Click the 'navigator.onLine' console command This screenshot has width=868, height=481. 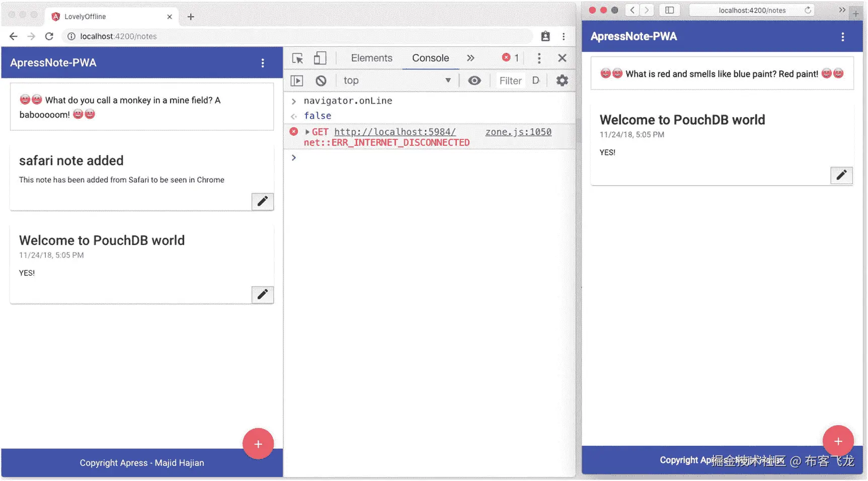[x=348, y=101]
